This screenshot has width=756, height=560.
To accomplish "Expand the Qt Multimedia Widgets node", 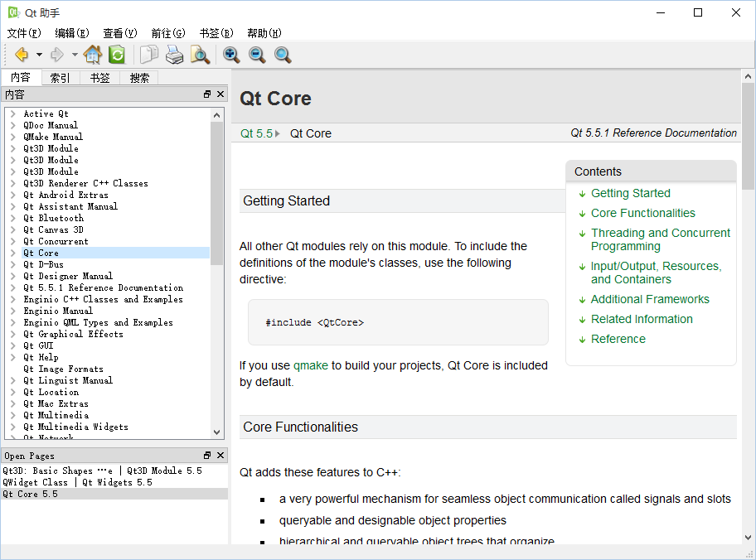I will [13, 427].
